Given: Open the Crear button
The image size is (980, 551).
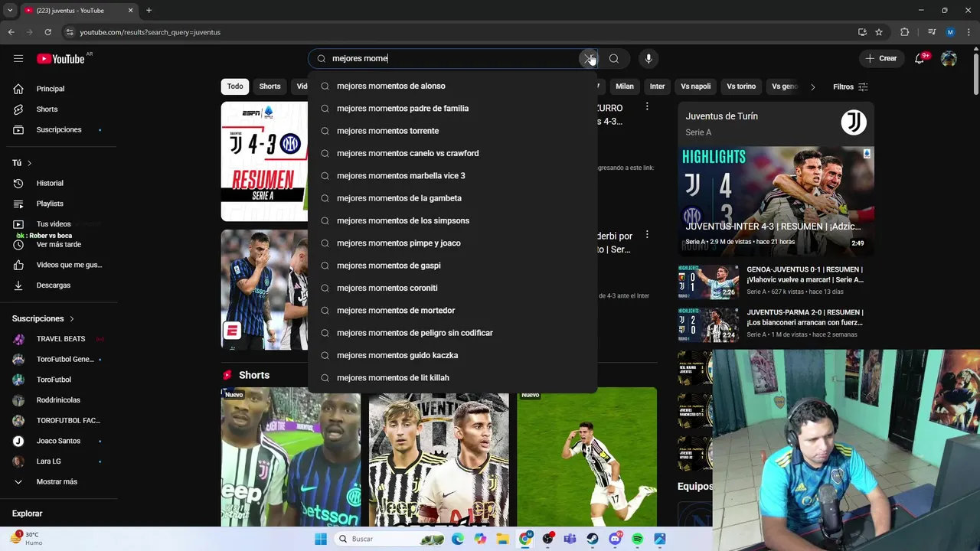Looking at the screenshot, I should click(881, 58).
